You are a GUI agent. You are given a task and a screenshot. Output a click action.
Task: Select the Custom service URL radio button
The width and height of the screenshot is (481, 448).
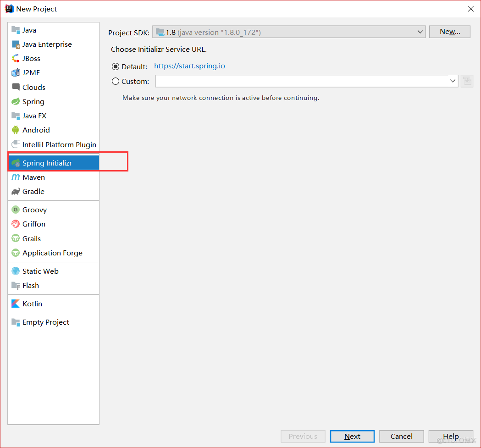click(x=116, y=81)
